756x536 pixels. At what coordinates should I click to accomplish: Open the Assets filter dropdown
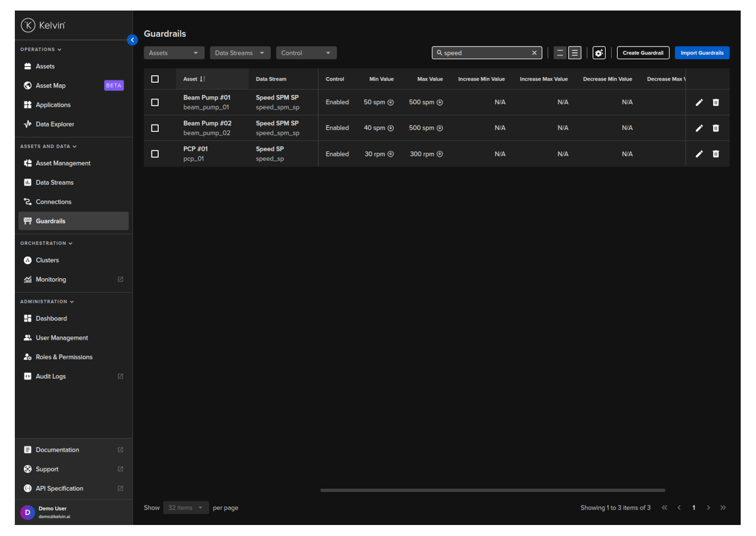174,53
